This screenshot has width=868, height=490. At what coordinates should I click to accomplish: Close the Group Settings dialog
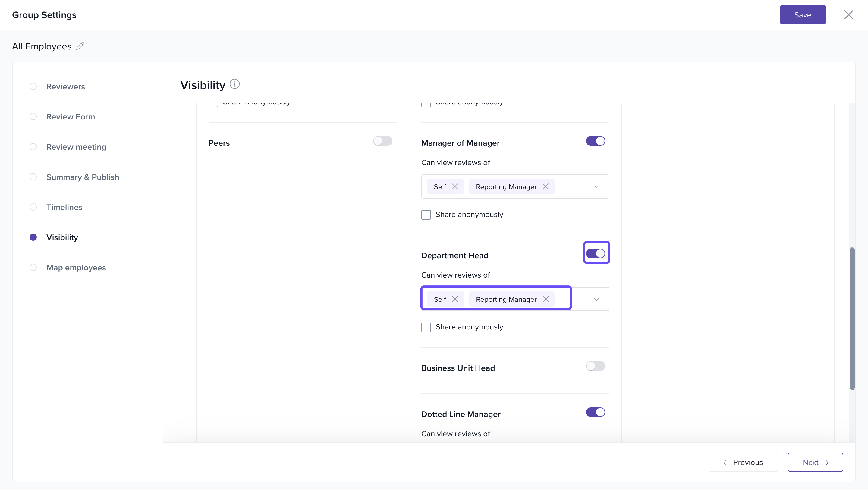(848, 15)
